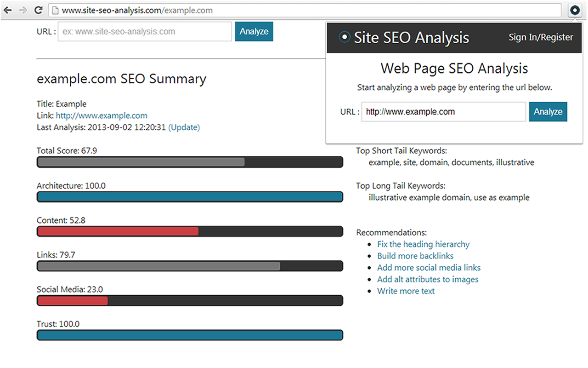The width and height of the screenshot is (588, 368).
Task: Click the page icon in address bar
Action: [x=55, y=10]
